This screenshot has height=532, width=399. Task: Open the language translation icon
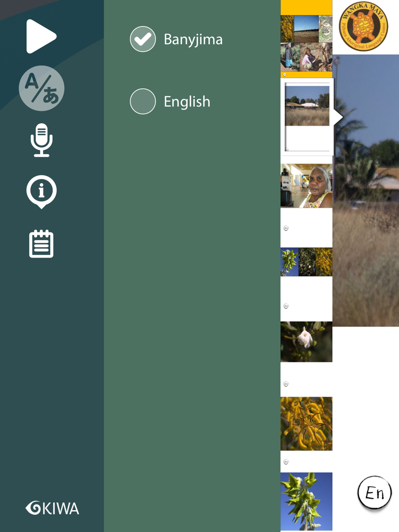click(41, 88)
